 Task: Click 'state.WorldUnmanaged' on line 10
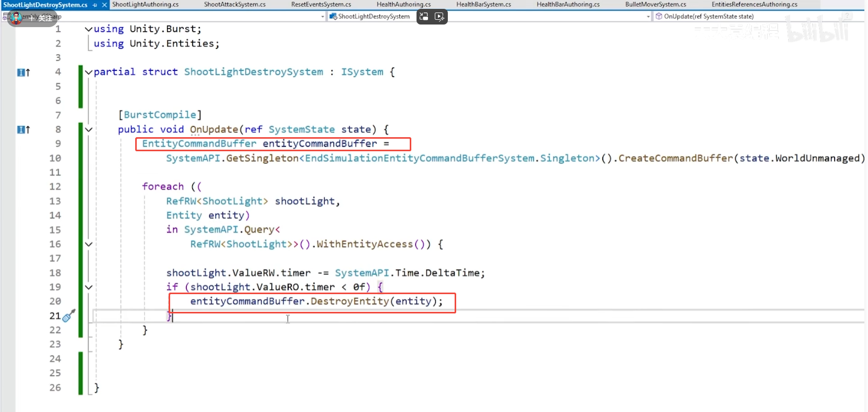(799, 158)
